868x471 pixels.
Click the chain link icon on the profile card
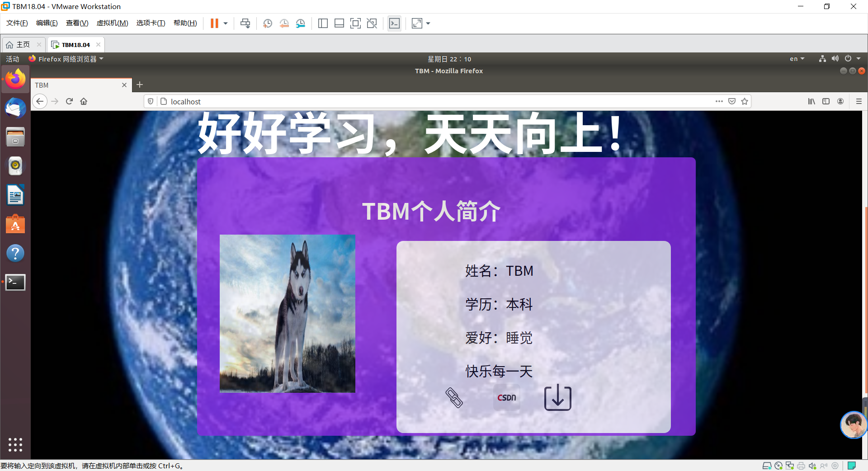pyautogui.click(x=454, y=398)
